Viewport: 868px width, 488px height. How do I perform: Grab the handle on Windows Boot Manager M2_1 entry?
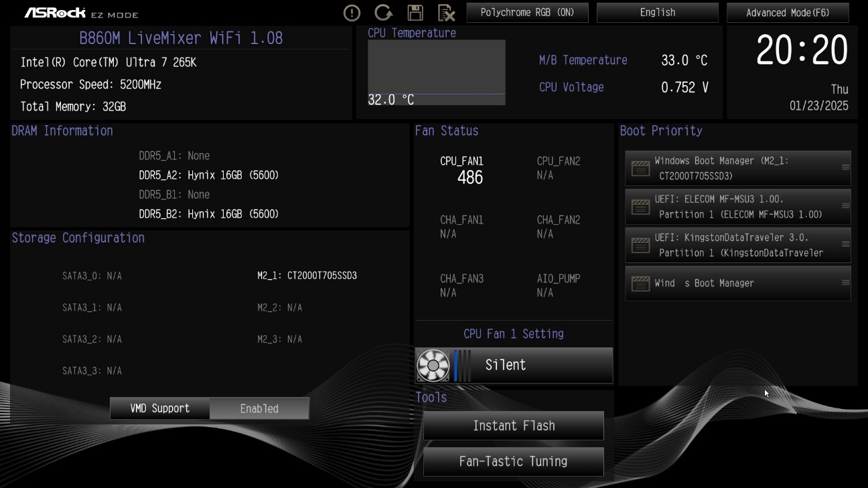pyautogui.click(x=845, y=168)
